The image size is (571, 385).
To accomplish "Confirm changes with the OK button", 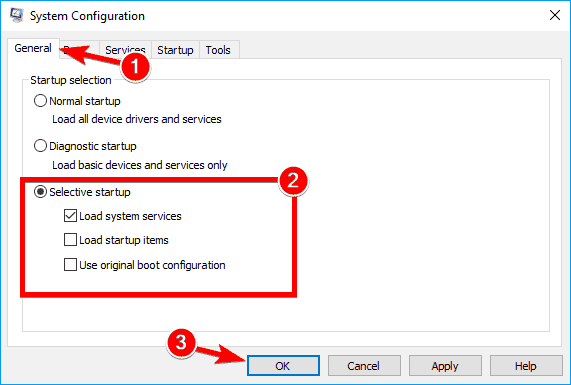I will pyautogui.click(x=283, y=365).
